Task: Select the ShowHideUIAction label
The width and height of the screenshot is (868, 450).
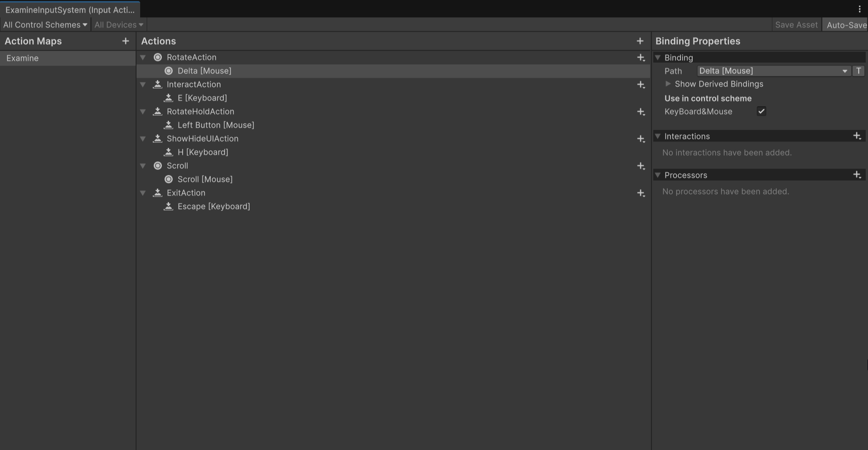Action: click(x=203, y=139)
